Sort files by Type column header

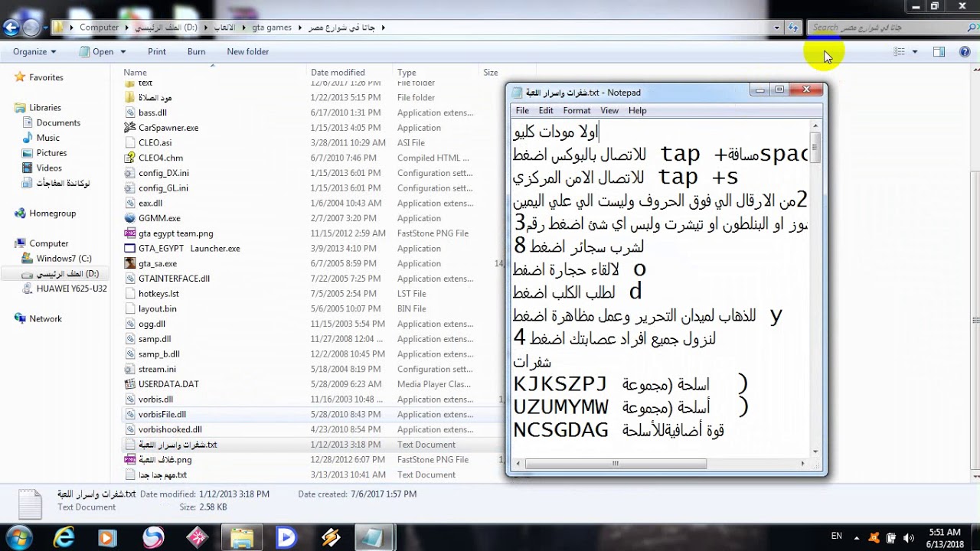pyautogui.click(x=407, y=72)
